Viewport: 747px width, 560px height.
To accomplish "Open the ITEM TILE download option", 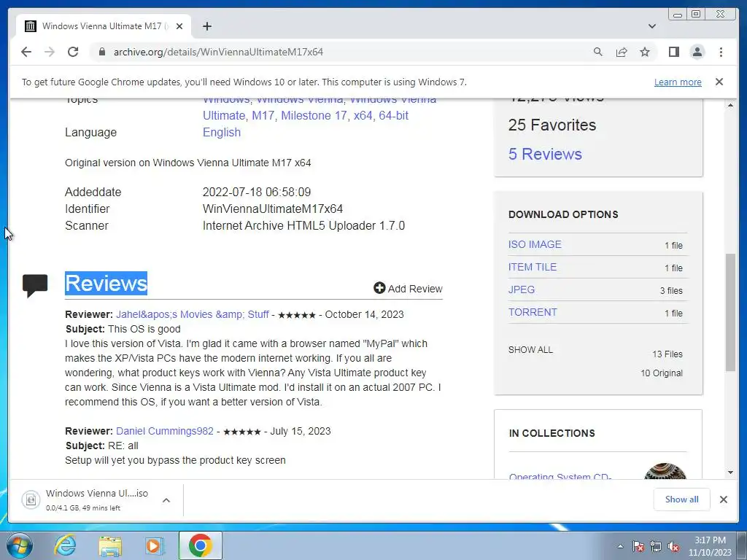I will (532, 267).
